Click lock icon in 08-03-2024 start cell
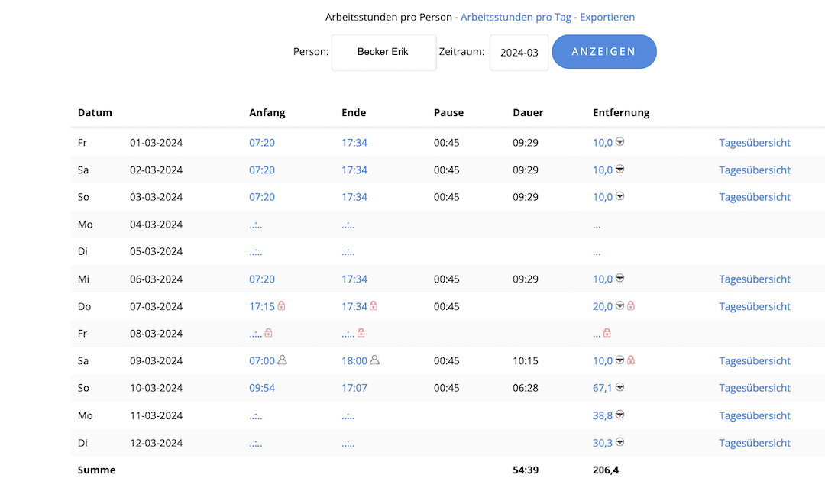This screenshot has width=825, height=504. coord(269,333)
